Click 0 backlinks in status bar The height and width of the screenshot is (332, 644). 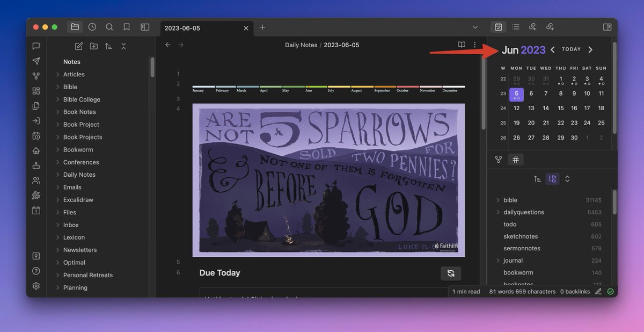(575, 292)
